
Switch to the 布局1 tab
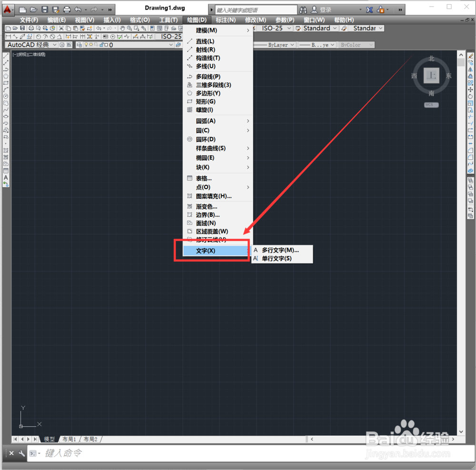pyautogui.click(x=69, y=439)
